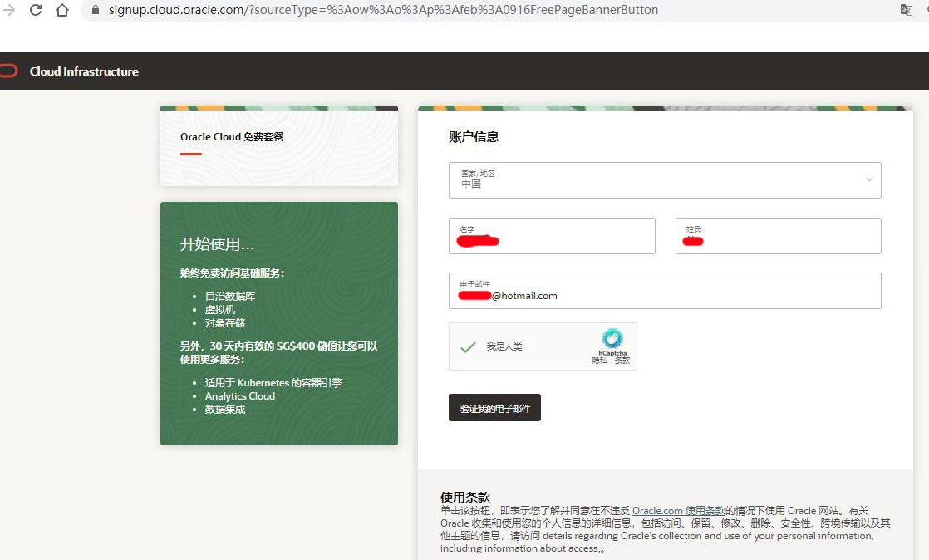Click the hCaptcha logo
The image size is (929, 560).
(612, 338)
